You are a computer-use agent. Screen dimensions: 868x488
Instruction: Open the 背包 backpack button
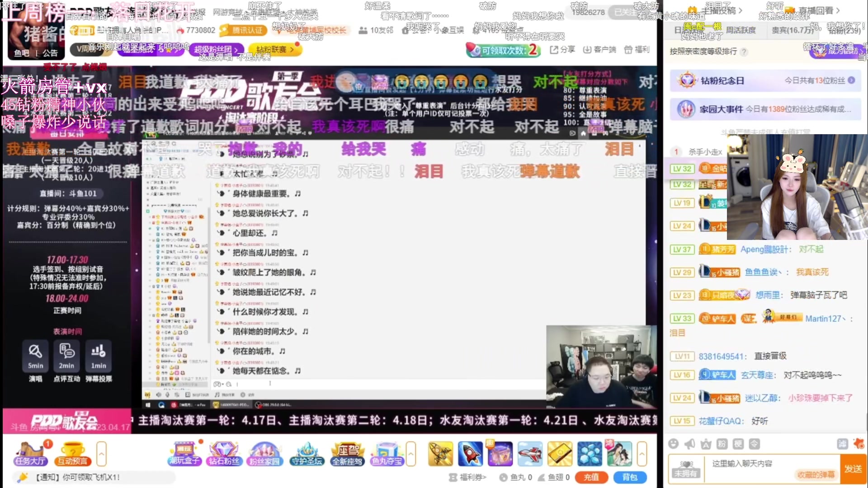tap(630, 477)
